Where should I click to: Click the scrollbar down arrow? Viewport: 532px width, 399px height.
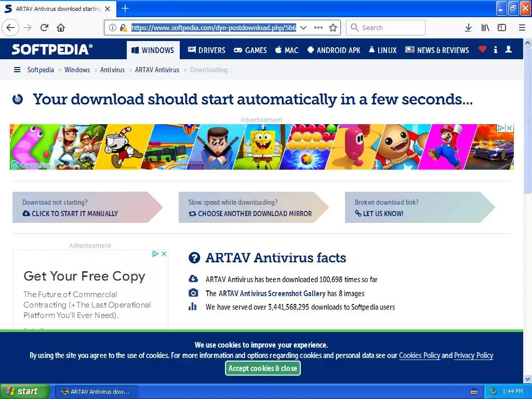pyautogui.click(x=528, y=379)
